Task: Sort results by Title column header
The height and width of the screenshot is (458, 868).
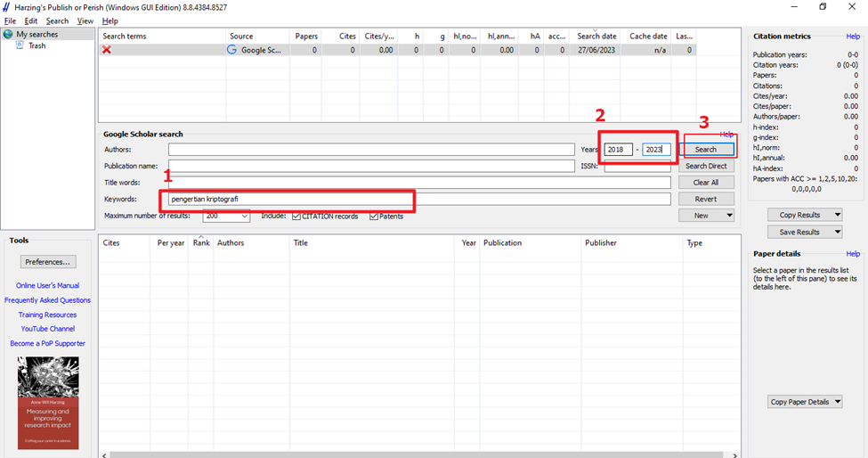Action: 374,243
